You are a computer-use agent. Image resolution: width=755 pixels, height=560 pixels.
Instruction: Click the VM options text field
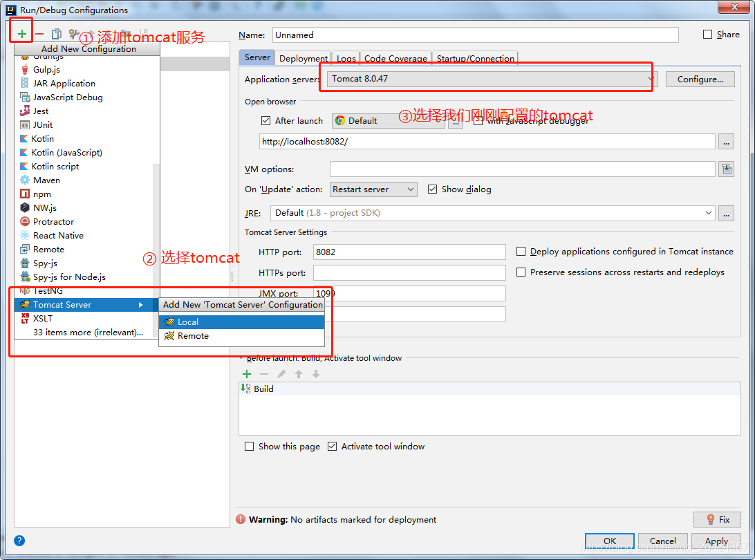[523, 169]
